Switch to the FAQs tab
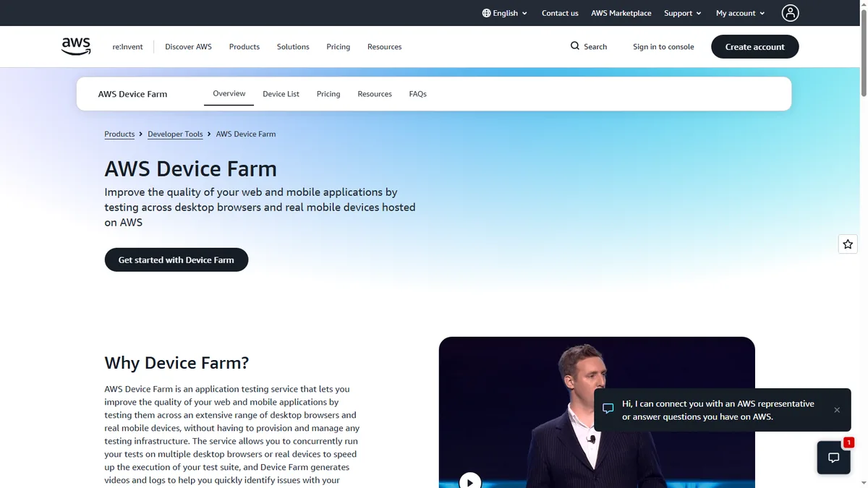This screenshot has width=868, height=488. click(x=417, y=94)
